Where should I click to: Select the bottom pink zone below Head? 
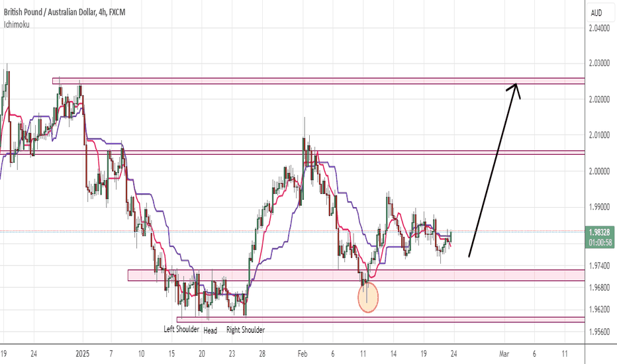pos(381,320)
